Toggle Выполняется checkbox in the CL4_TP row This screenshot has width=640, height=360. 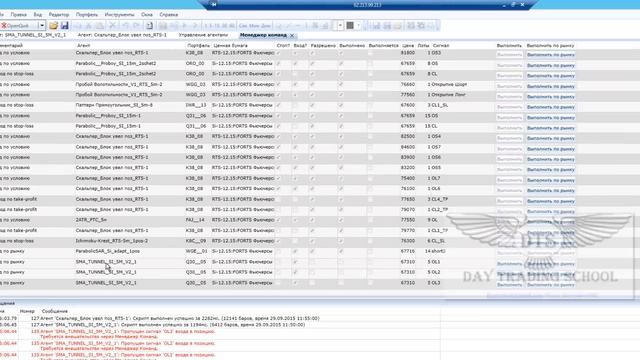[370, 199]
